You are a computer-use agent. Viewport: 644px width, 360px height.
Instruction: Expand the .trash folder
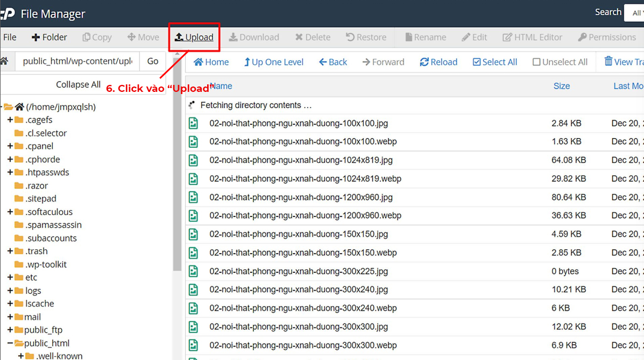pyautogui.click(x=10, y=251)
